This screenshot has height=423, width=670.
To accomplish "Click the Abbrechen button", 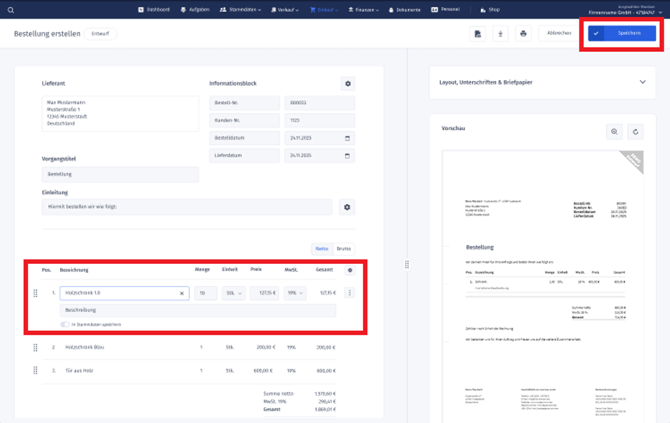I will (559, 33).
